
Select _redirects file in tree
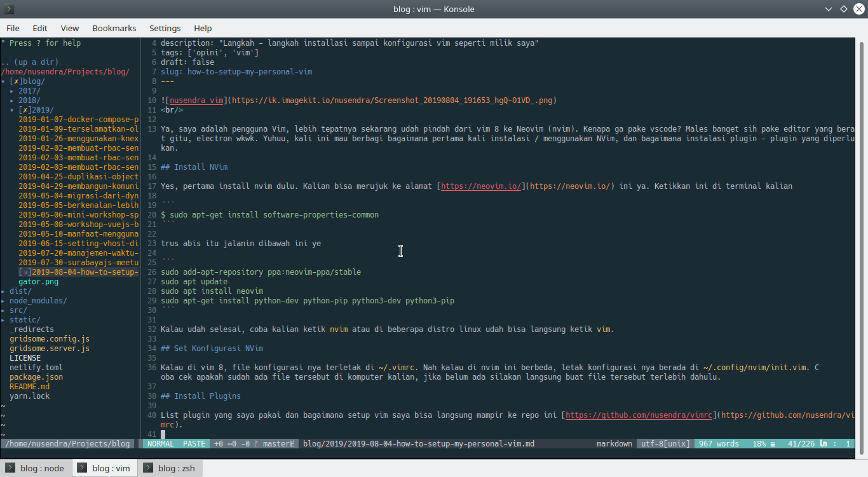point(32,329)
